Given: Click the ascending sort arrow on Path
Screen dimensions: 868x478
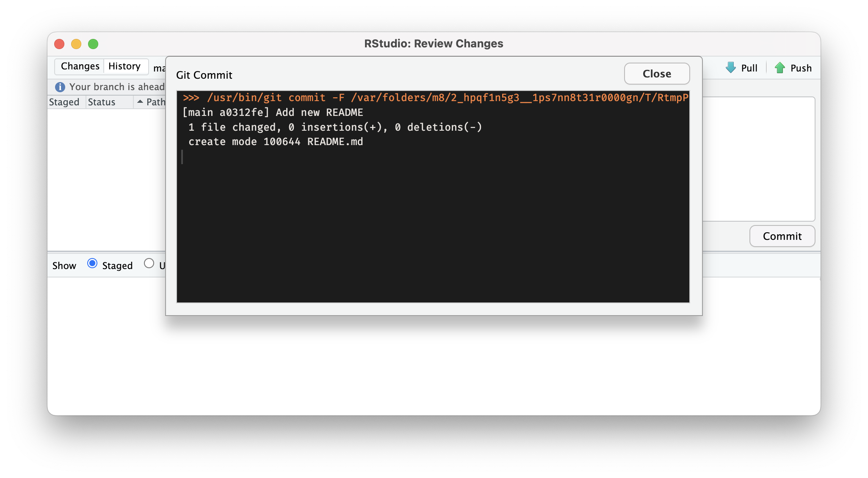Looking at the screenshot, I should (x=138, y=102).
